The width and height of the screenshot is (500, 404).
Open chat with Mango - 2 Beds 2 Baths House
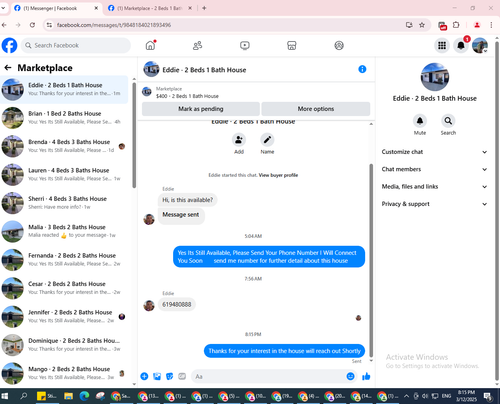tap(64, 373)
